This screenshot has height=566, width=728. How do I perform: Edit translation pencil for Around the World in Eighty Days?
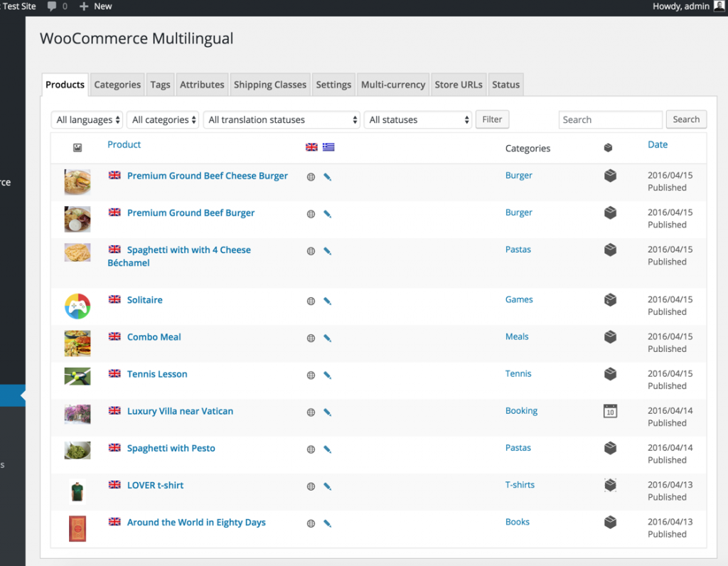click(x=327, y=524)
